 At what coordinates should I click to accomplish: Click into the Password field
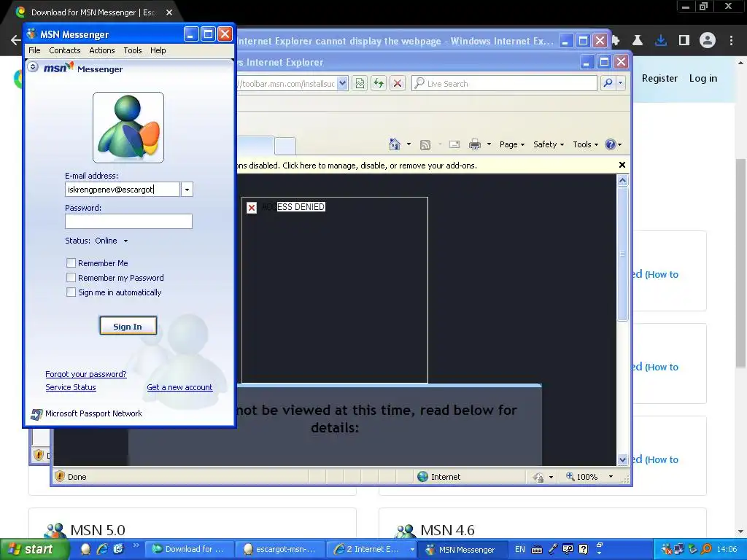coord(128,221)
